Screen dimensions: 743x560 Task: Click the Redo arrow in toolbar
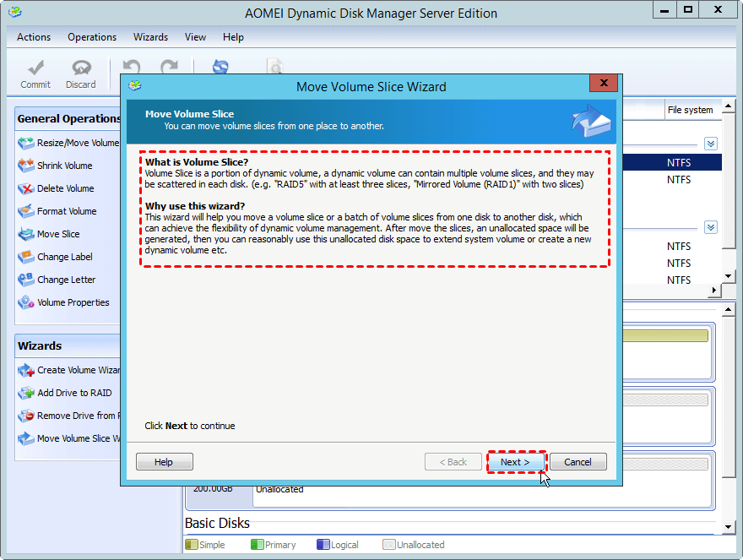coord(169,67)
